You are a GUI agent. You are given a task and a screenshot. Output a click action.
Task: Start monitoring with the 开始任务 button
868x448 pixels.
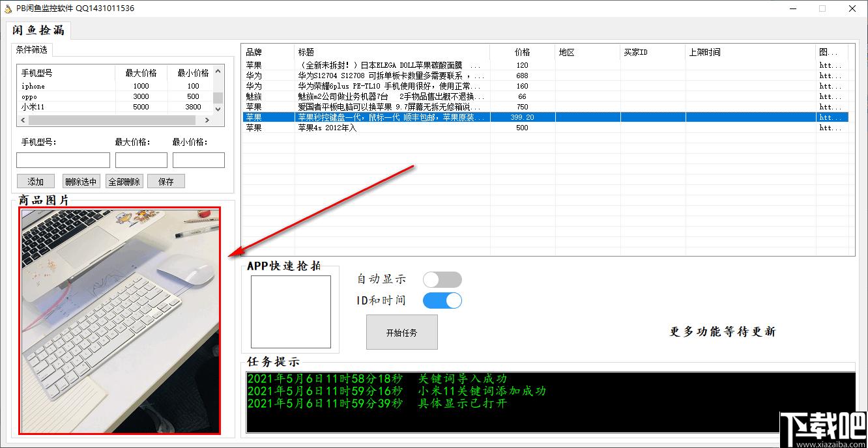pyautogui.click(x=402, y=332)
